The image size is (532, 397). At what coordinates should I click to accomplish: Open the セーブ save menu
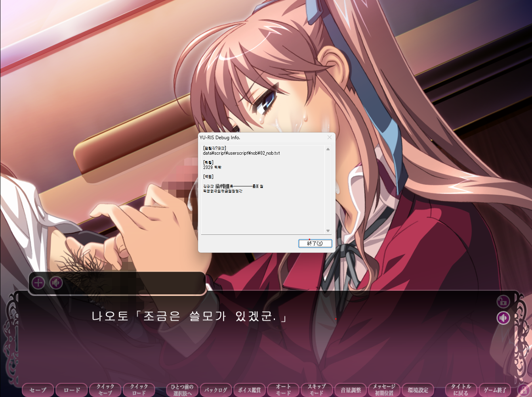pyautogui.click(x=38, y=390)
